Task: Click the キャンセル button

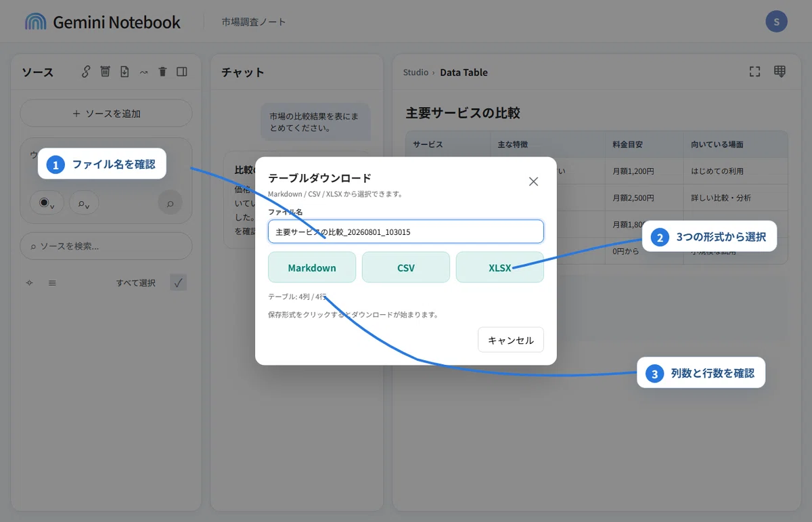Action: (x=511, y=341)
